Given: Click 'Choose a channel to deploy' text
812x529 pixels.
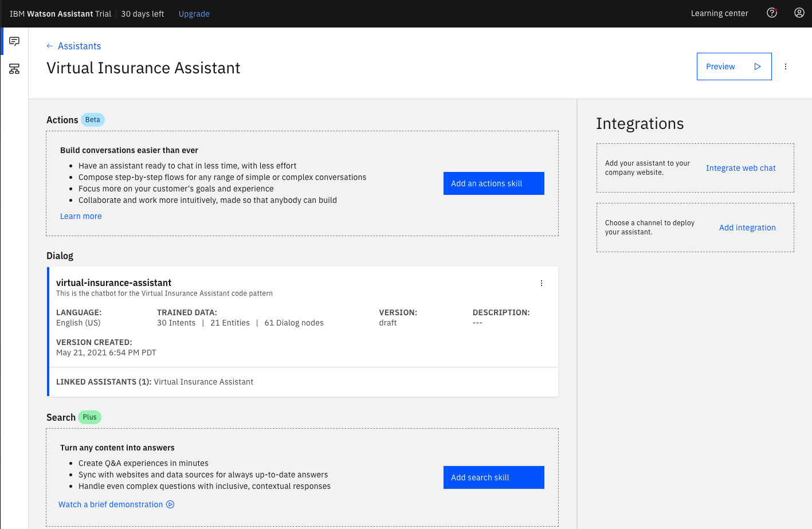Looking at the screenshot, I should click(650, 228).
